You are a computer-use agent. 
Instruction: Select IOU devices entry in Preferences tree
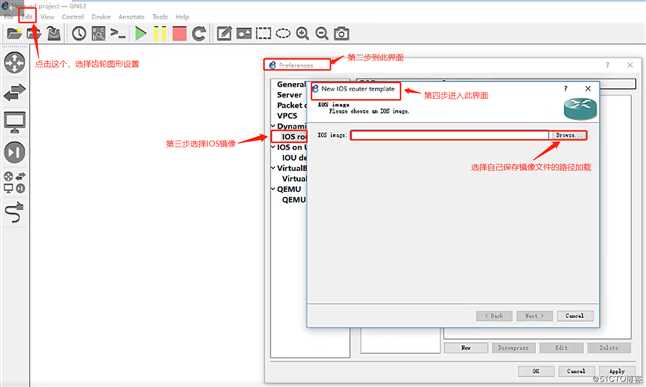point(294,157)
